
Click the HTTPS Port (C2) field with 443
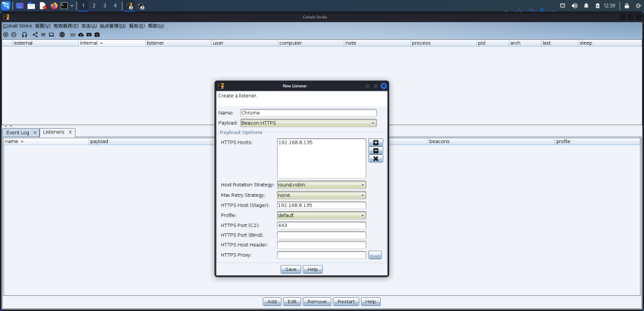point(322,226)
